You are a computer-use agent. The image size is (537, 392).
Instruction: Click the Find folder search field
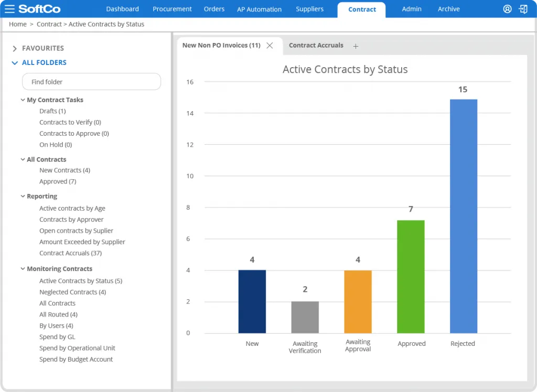click(x=91, y=82)
